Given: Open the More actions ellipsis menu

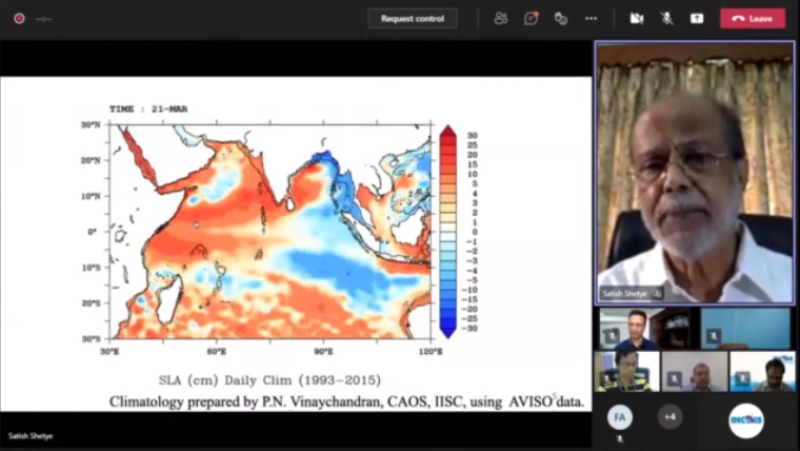Looking at the screenshot, I should coord(591,18).
